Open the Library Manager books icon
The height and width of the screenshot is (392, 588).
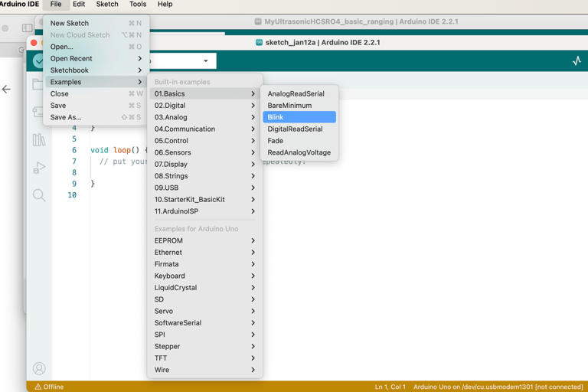coord(38,139)
